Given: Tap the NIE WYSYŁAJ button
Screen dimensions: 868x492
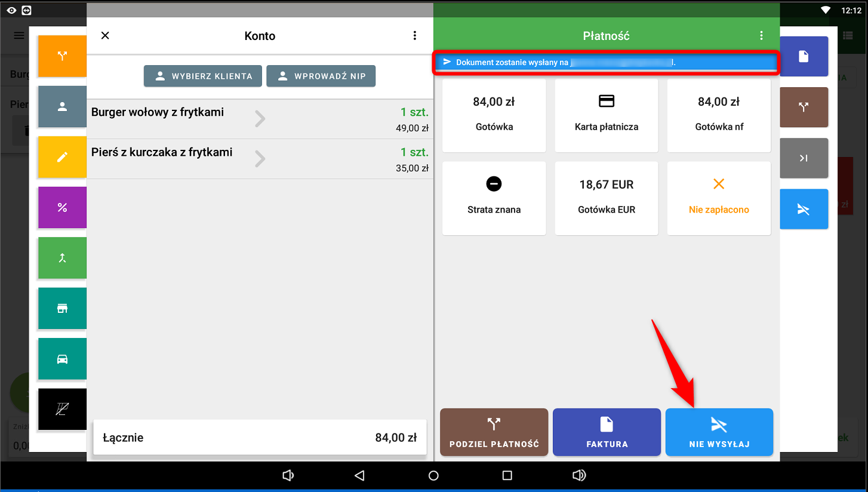Looking at the screenshot, I should 719,432.
